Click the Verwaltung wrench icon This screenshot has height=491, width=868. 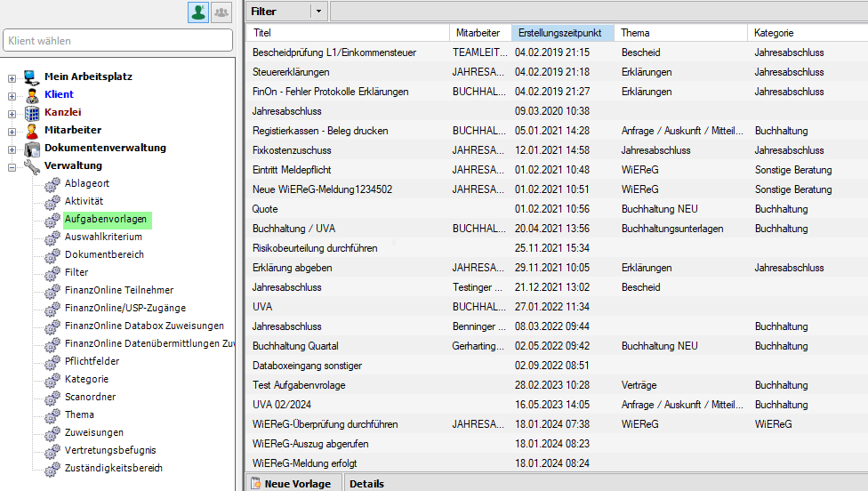(x=32, y=165)
